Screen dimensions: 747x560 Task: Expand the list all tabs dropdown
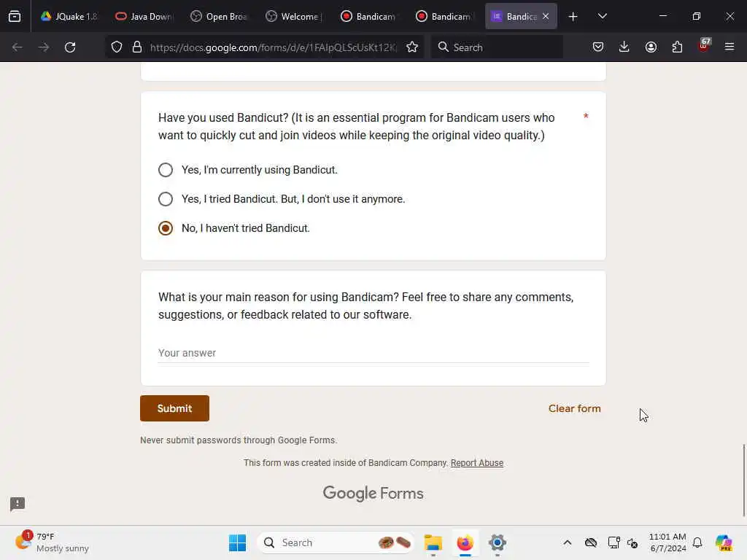602,16
